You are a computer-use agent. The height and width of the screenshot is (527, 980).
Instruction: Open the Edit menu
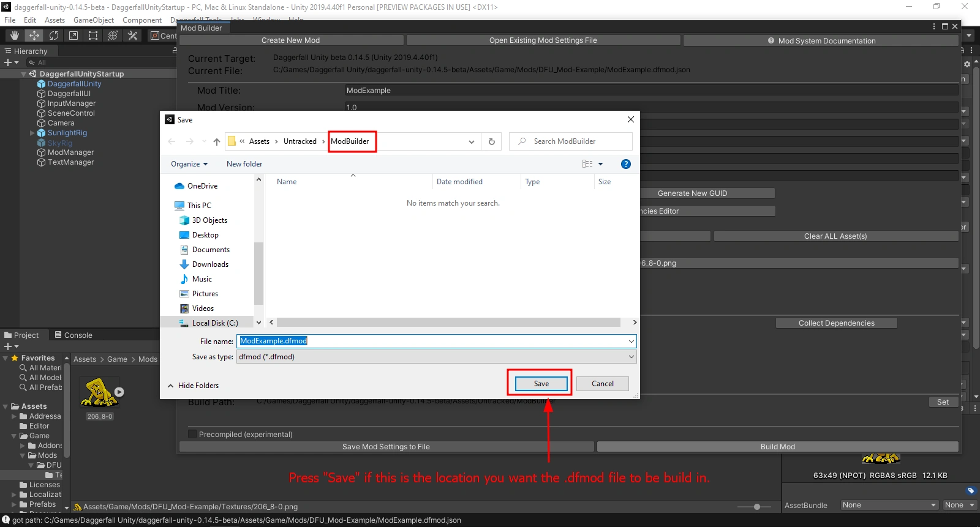[30, 20]
